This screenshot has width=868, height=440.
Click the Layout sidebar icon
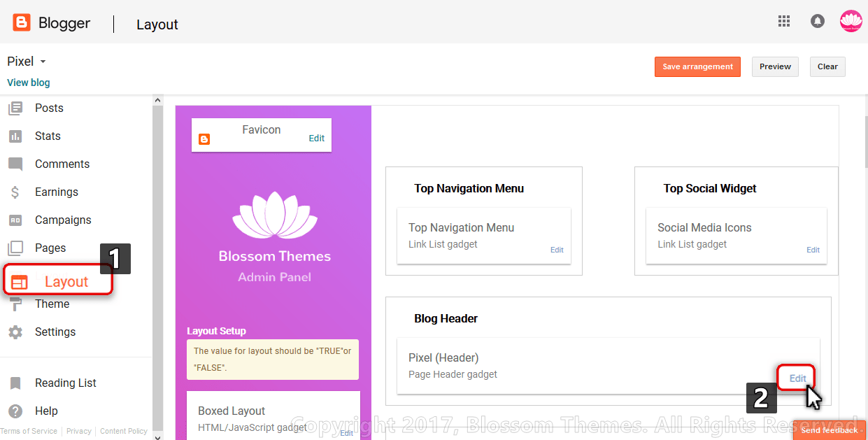pyautogui.click(x=20, y=282)
